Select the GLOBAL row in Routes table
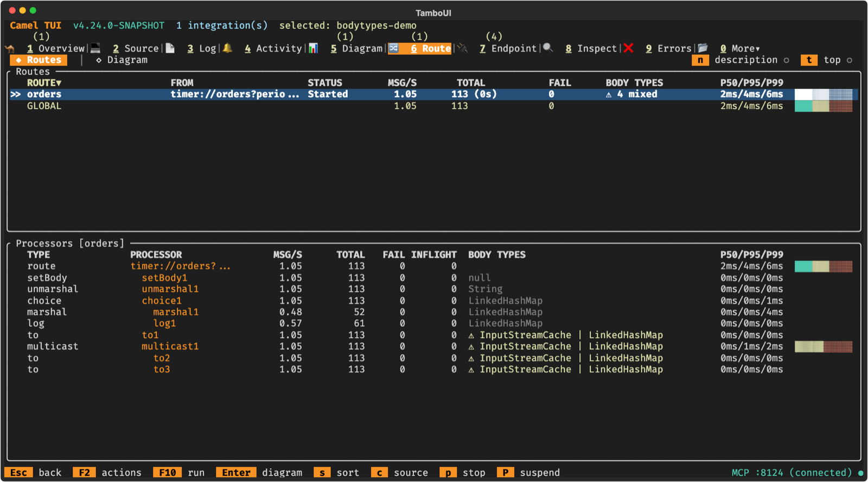 tap(434, 106)
